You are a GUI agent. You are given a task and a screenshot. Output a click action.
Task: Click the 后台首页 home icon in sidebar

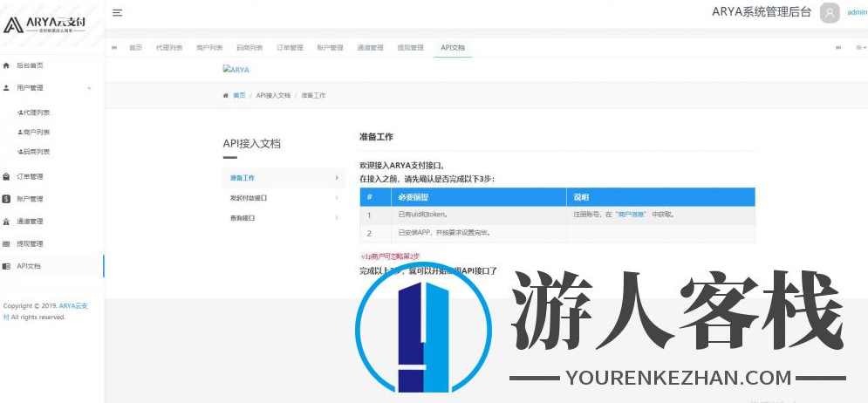click(x=7, y=65)
